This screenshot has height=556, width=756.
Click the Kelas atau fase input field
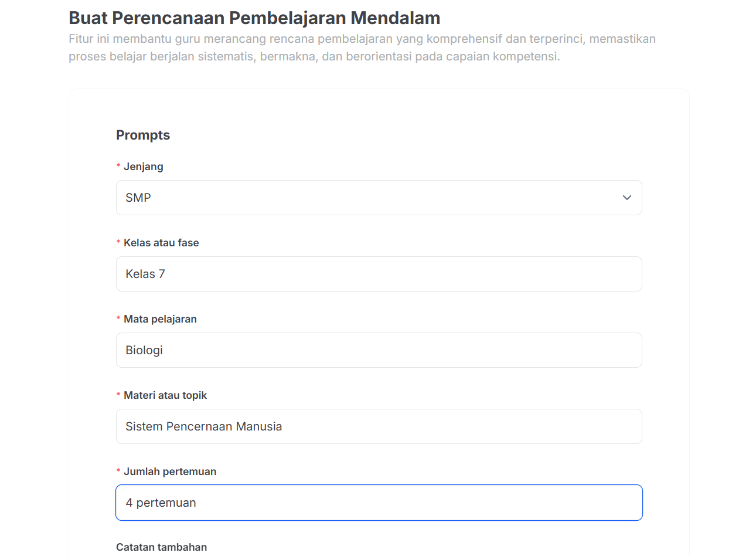click(379, 274)
